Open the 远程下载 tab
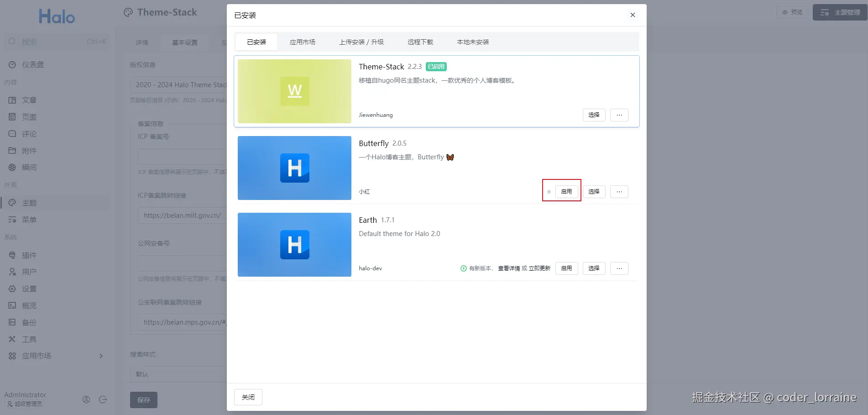 420,42
